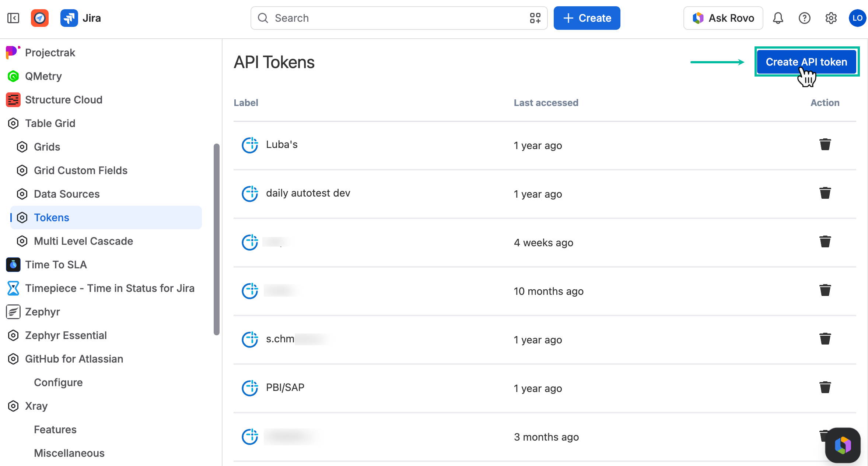
Task: Go to Jira home via the logo
Action: [x=81, y=18]
